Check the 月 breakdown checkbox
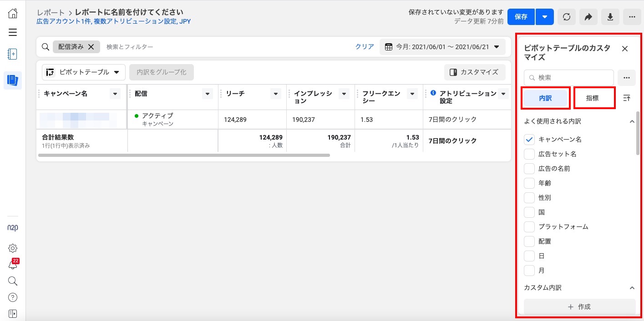Viewport: 644px width, 321px height. click(529, 271)
